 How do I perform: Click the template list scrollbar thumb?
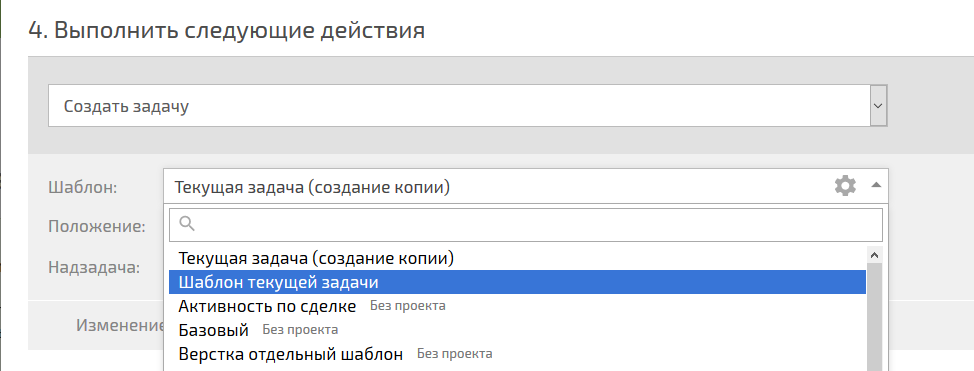point(874,316)
